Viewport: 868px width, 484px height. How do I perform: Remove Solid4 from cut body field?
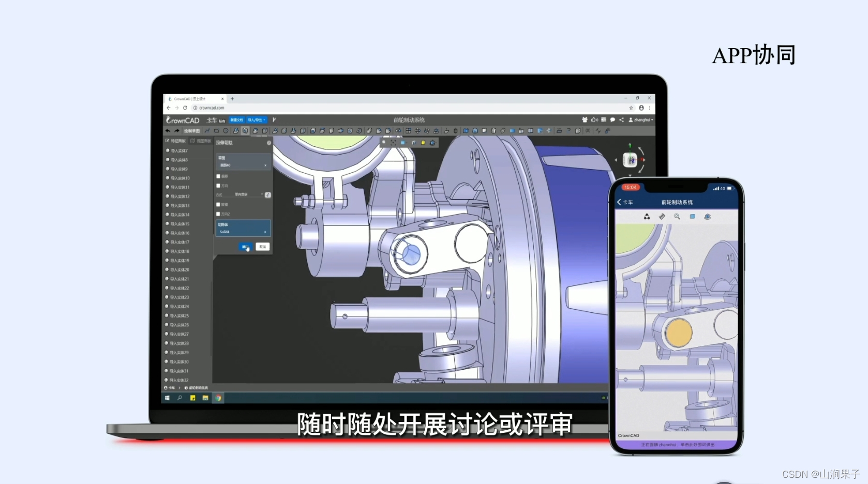click(x=265, y=232)
